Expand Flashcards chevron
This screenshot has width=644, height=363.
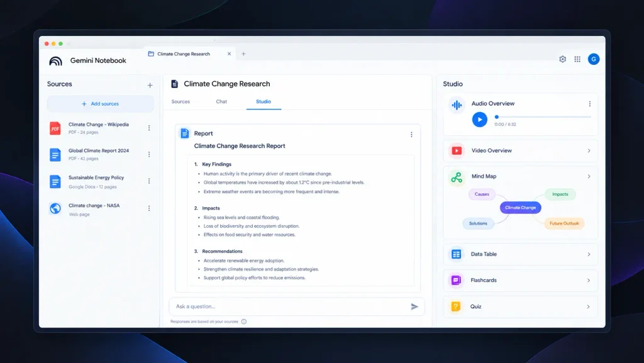tap(589, 281)
